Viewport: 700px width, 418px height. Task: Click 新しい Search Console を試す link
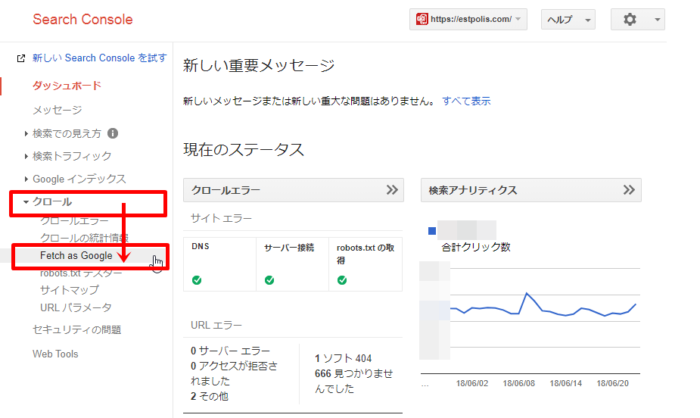[100, 58]
